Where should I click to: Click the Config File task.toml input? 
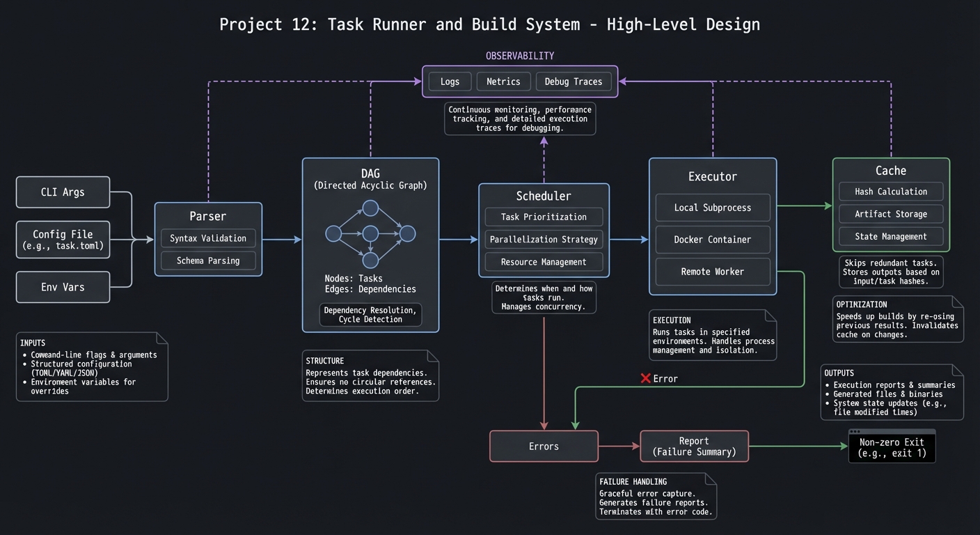coord(63,239)
